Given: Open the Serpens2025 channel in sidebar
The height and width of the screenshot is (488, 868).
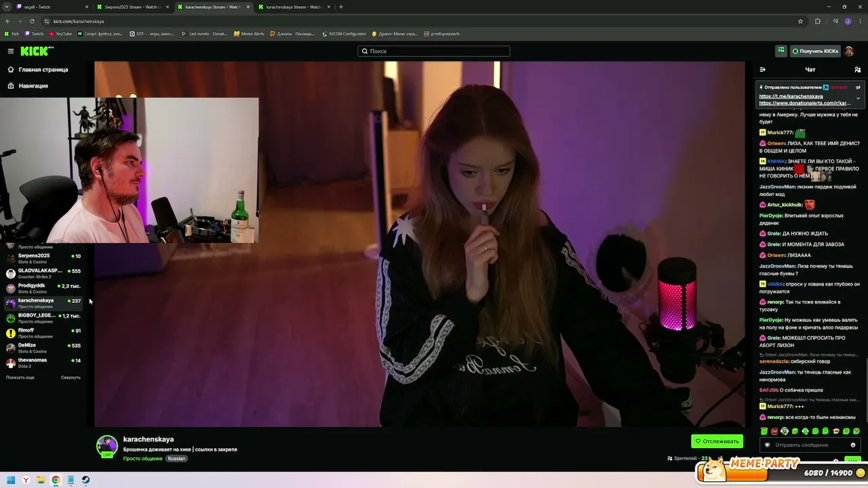Looking at the screenshot, I should coord(43,258).
